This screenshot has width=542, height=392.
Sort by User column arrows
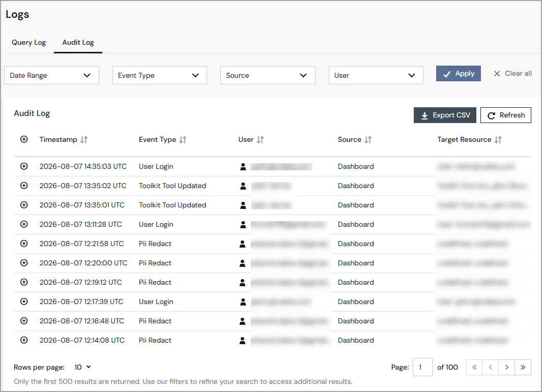pyautogui.click(x=260, y=139)
